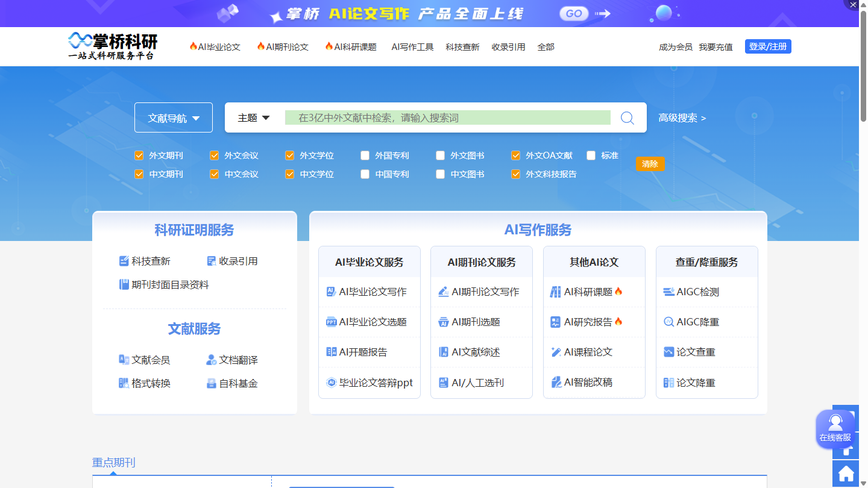Screen dimensions: 868x488
Task: Select the 重点期刊 tab
Action: (113, 463)
